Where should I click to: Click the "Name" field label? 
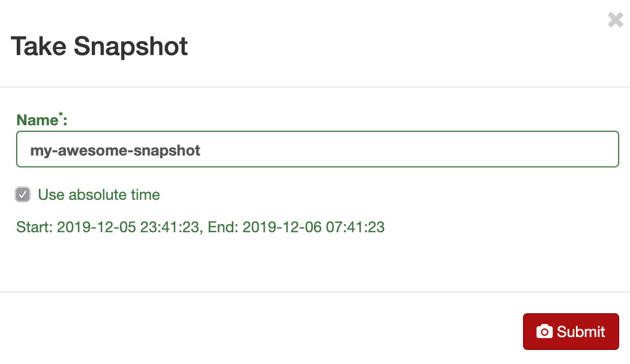[x=37, y=120]
